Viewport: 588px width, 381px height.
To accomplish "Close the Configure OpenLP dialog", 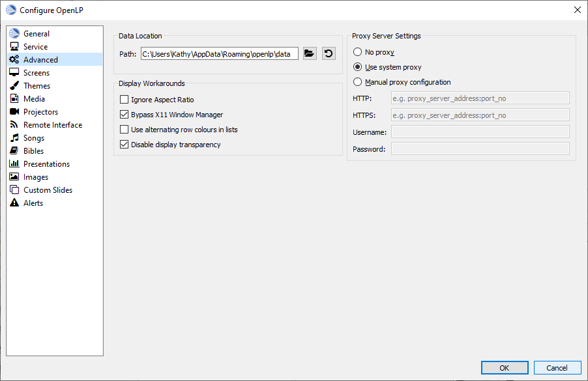I will click(x=578, y=10).
